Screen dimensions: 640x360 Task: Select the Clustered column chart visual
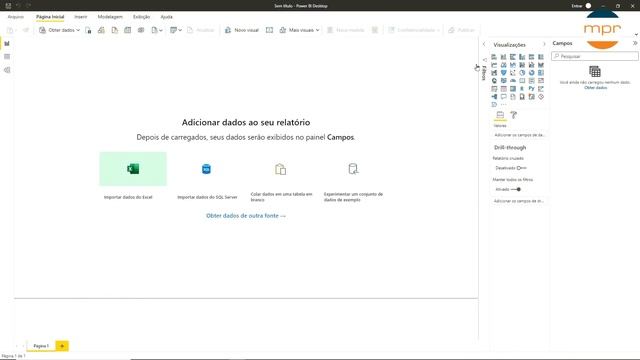pos(522,57)
